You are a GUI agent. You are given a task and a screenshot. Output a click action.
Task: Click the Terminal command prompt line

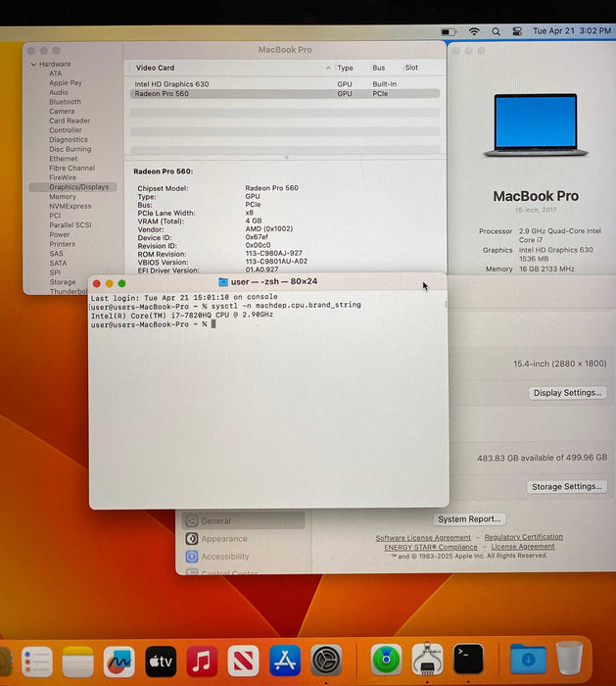pyautogui.click(x=153, y=324)
